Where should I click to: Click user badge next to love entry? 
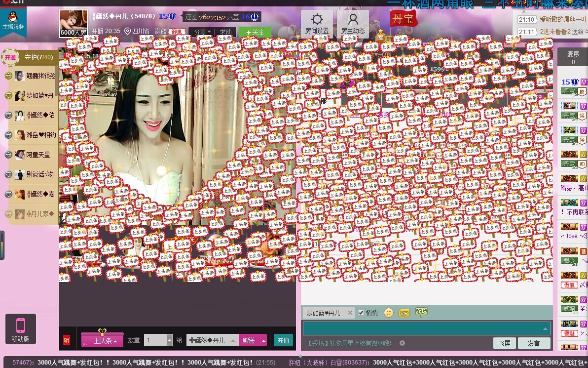[x=569, y=227]
